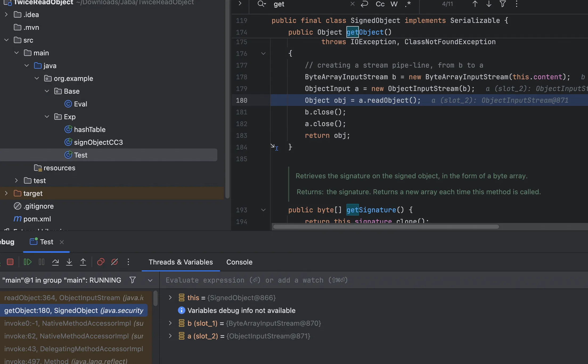Click the Step Into button
The height and width of the screenshot is (364, 588).
[69, 262]
